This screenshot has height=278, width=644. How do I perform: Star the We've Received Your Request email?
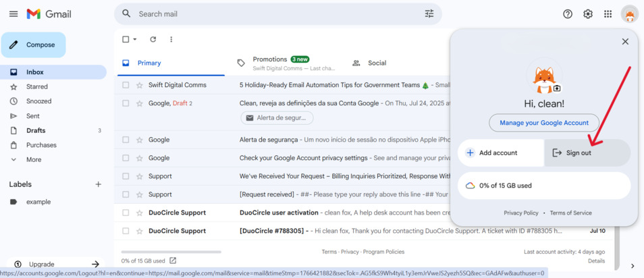tap(140, 176)
